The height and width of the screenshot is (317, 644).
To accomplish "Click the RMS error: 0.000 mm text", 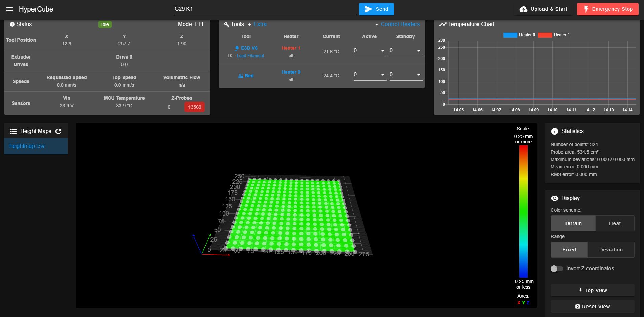I will pyautogui.click(x=573, y=174).
